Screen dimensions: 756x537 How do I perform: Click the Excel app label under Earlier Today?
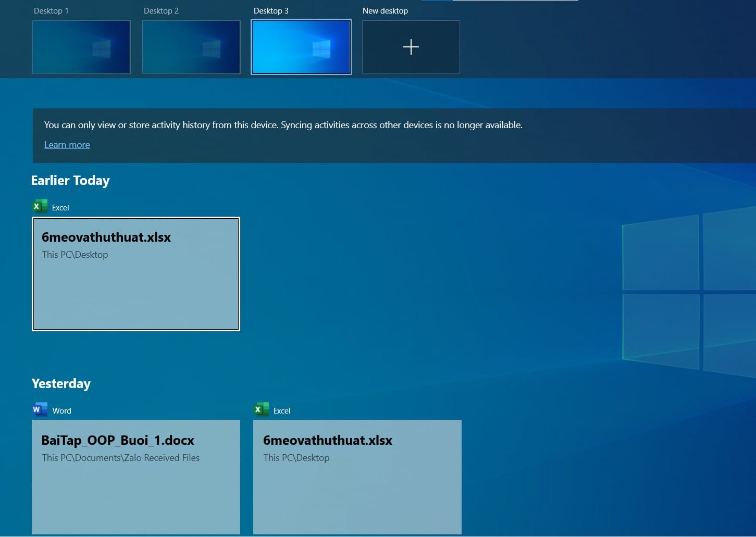coord(60,208)
